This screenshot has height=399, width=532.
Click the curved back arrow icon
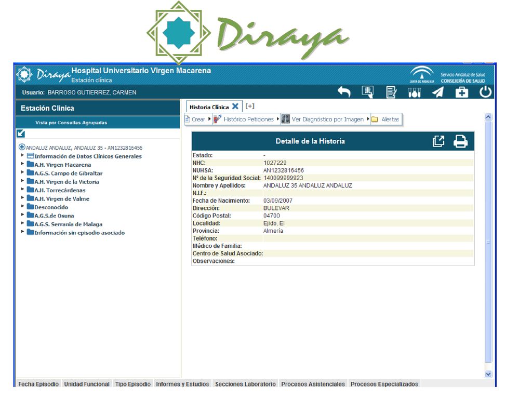pos(344,92)
